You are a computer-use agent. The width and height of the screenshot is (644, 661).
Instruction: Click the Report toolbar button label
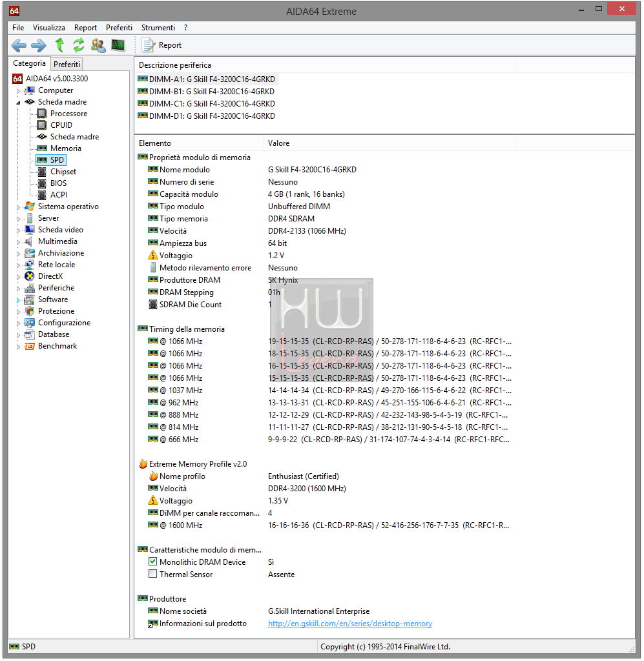pyautogui.click(x=170, y=45)
